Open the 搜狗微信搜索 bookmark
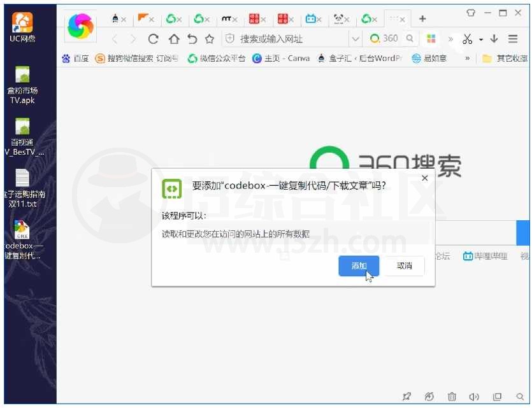 136,59
